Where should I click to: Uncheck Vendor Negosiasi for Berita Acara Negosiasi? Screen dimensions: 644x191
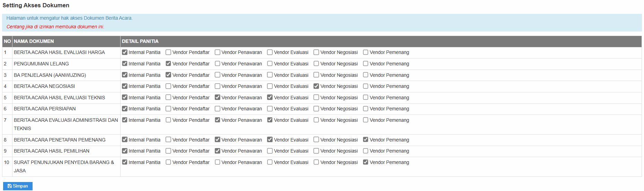316,86
